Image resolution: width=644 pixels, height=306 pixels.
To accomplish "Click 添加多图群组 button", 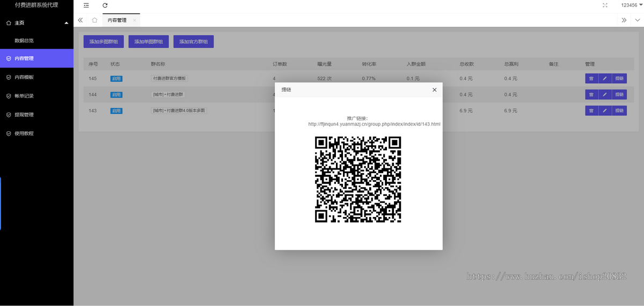I will coord(104,42).
